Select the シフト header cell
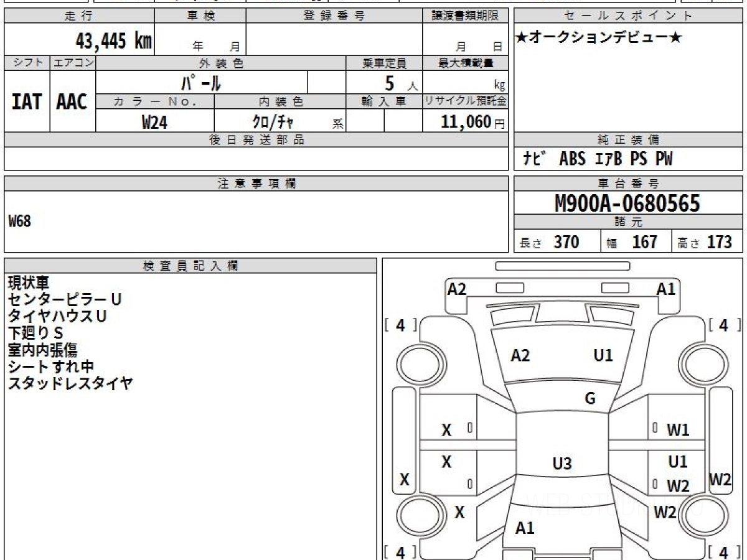 pyautogui.click(x=27, y=63)
